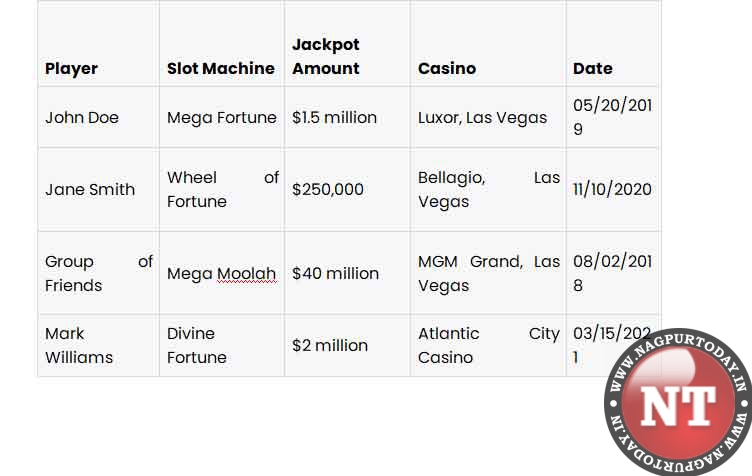
Task: Click the misspelled word Moolah
Action: coord(247,274)
